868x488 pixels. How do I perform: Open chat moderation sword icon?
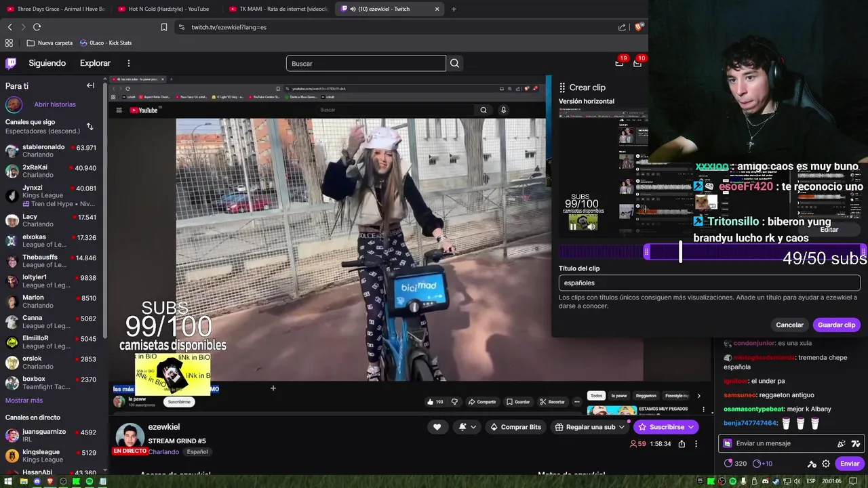[812, 464]
